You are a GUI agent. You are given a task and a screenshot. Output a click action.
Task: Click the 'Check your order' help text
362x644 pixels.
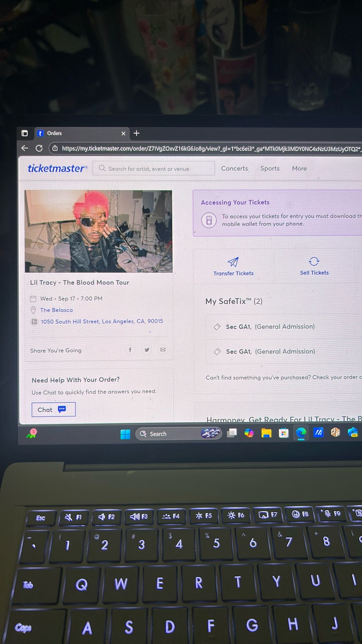337,377
